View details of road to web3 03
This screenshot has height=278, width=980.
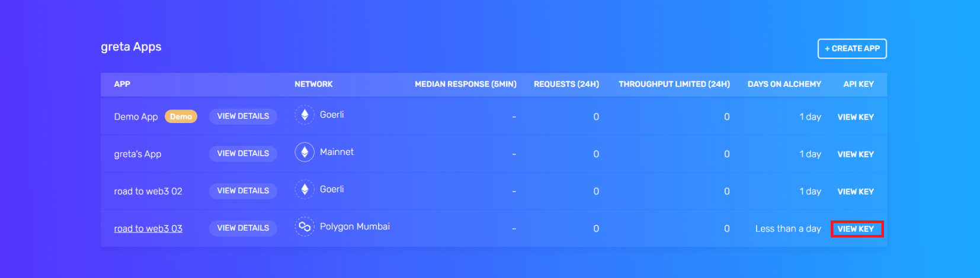(x=243, y=228)
